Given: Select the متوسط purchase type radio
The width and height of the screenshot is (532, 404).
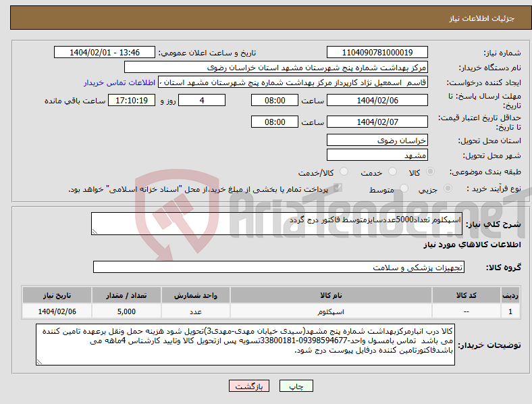Looking at the screenshot, I should (x=404, y=188).
